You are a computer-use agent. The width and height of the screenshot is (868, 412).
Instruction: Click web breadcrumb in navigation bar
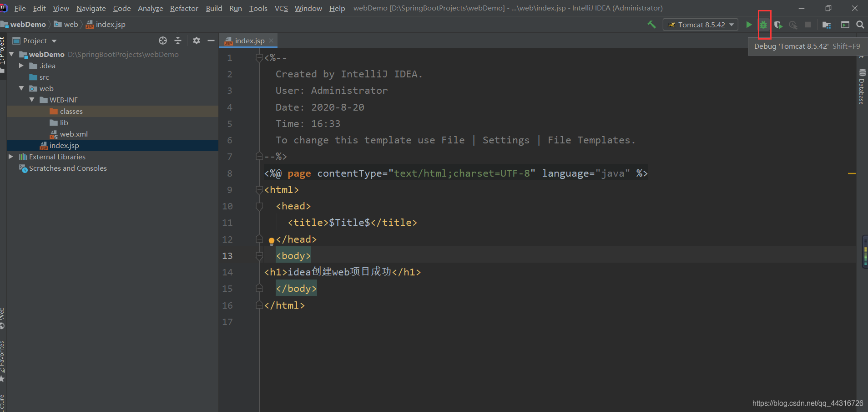click(x=71, y=25)
